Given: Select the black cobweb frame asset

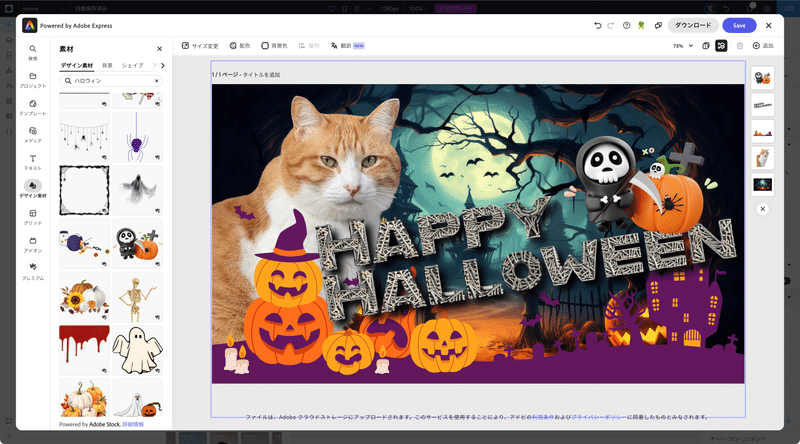Looking at the screenshot, I should click(x=84, y=190).
